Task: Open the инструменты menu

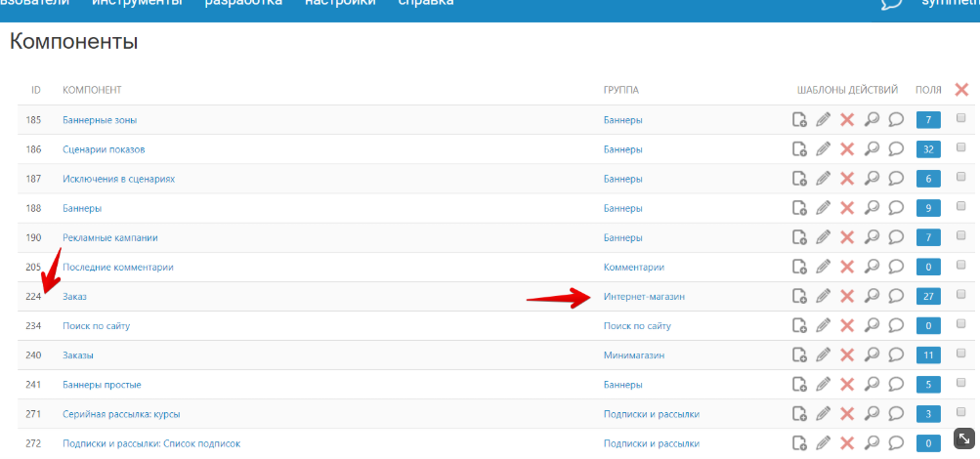Action: [137, 3]
